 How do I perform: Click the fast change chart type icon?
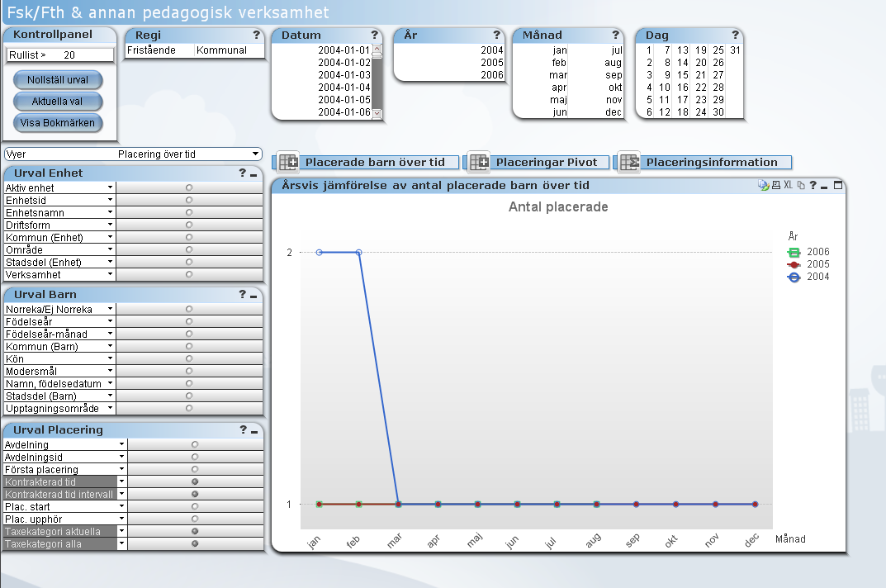tap(764, 185)
